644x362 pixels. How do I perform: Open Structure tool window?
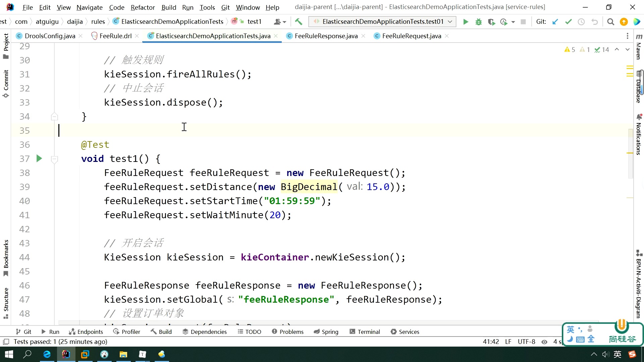(6, 303)
